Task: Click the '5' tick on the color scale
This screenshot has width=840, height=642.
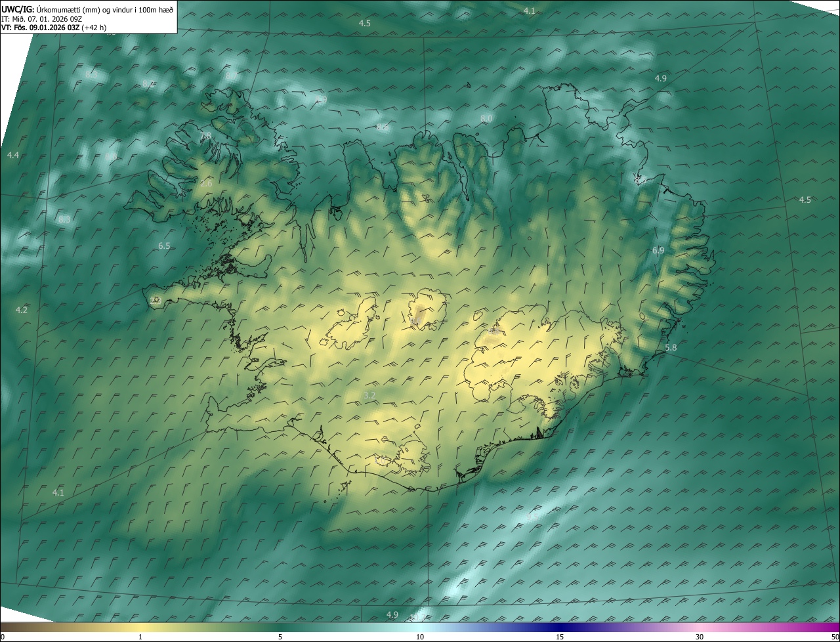Action: point(280,637)
